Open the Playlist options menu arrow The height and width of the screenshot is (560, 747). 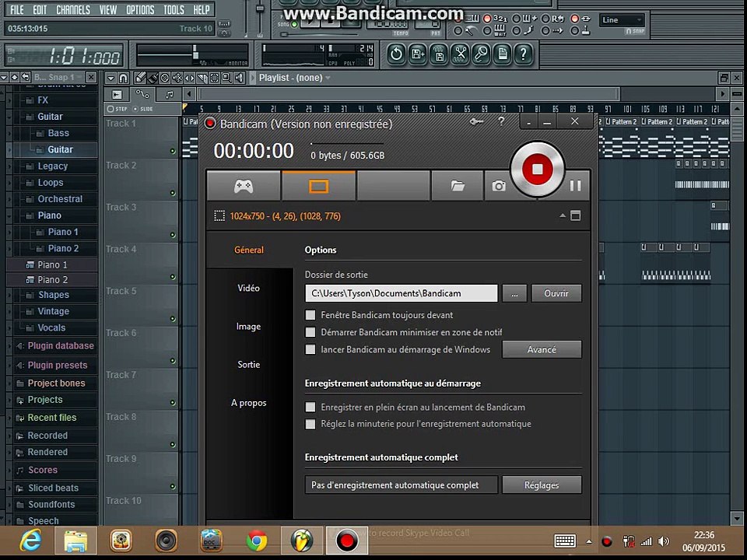pos(110,78)
